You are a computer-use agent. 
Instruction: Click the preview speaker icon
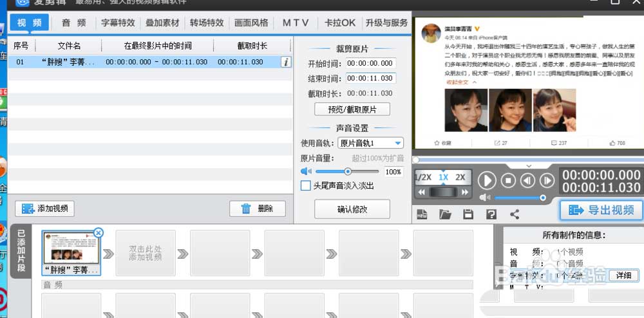coord(485,198)
